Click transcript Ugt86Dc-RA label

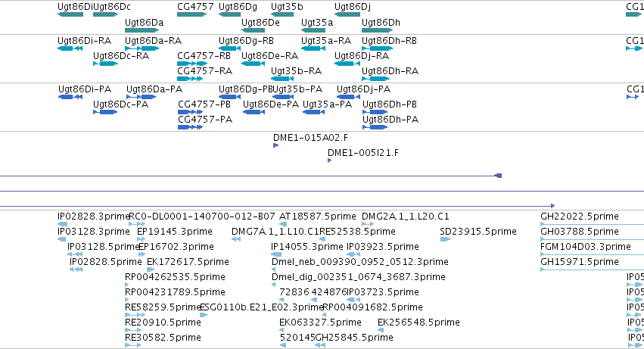click(x=121, y=56)
